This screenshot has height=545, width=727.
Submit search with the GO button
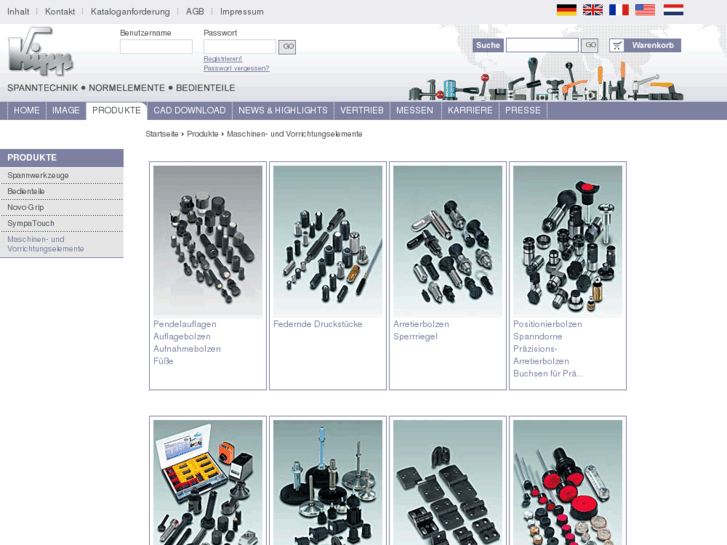tap(590, 45)
